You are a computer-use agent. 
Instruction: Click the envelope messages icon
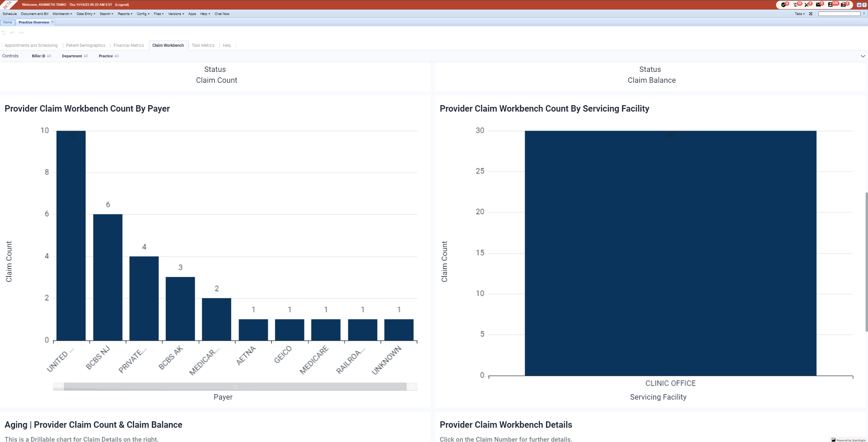[818, 5]
